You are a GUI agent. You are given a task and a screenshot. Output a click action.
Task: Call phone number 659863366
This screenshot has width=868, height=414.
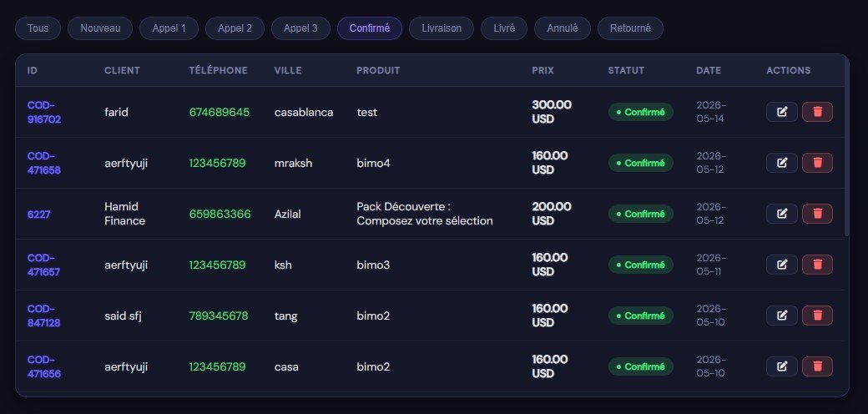click(220, 215)
